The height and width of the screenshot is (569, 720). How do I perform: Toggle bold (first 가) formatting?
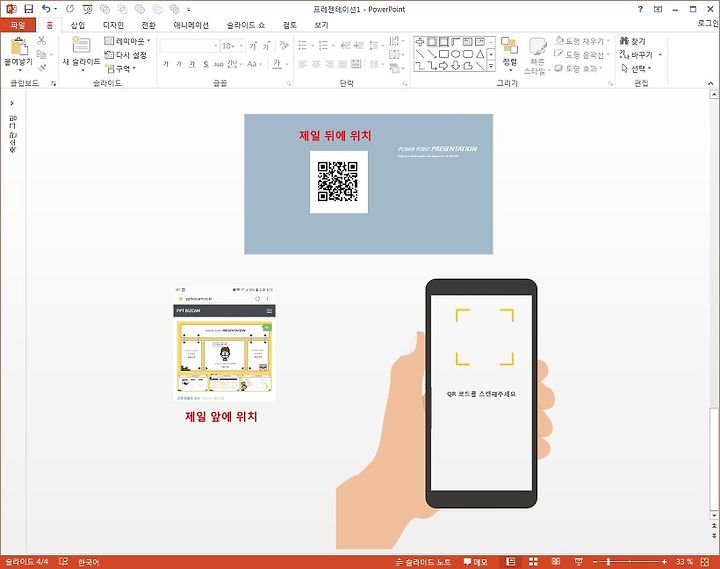click(x=166, y=64)
